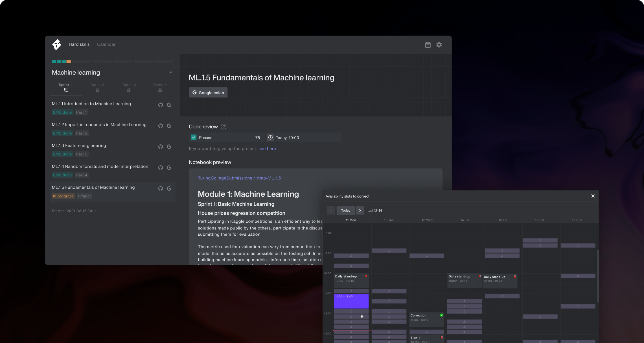Open Google icon for ML.1.3 Feature engineering

pos(169,147)
